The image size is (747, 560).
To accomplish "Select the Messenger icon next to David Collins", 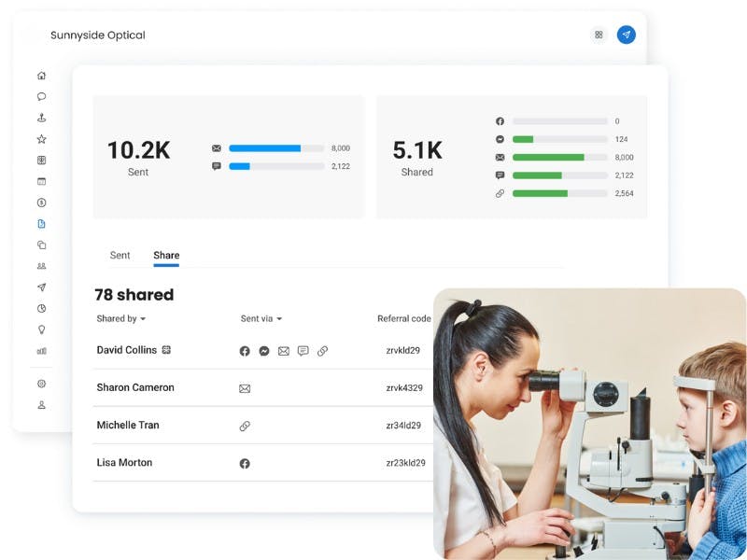I will pyautogui.click(x=263, y=351).
